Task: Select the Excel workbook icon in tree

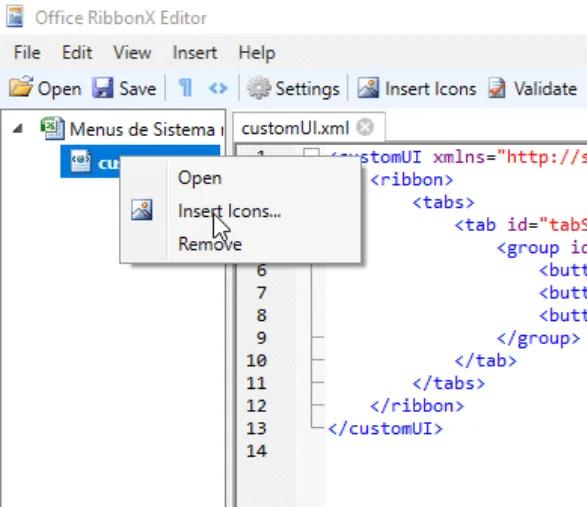Action: (x=52, y=128)
